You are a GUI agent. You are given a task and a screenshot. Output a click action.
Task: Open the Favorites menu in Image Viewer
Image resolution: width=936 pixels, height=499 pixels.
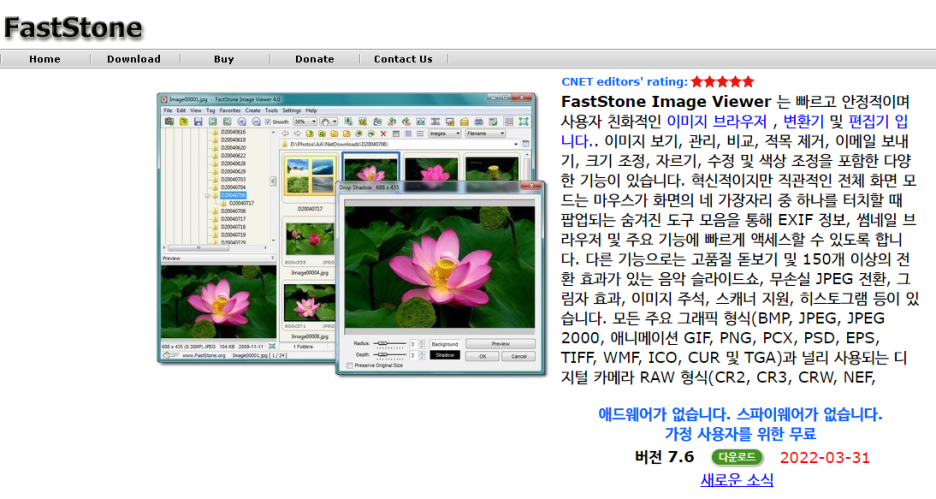[x=230, y=110]
